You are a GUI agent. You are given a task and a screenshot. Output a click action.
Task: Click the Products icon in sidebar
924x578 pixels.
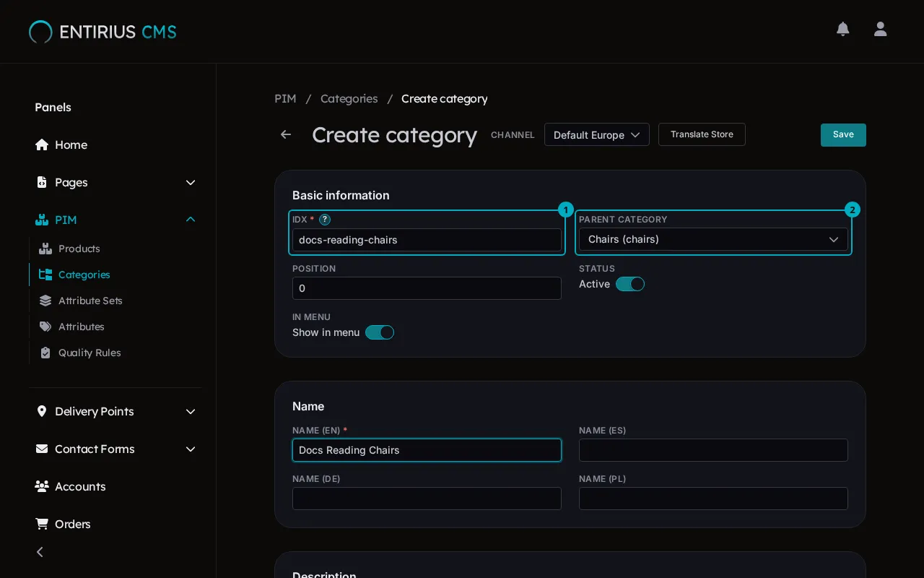tap(45, 249)
